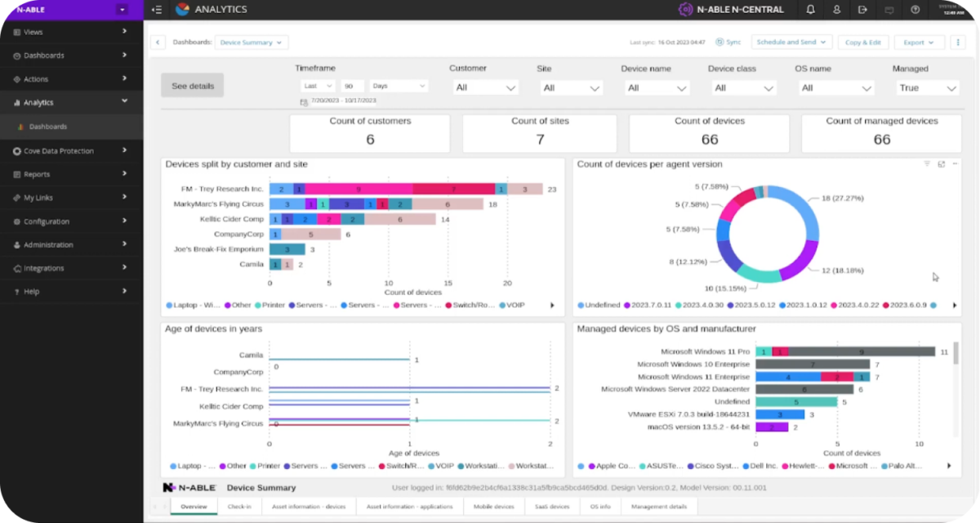Toggle the Undefined legend item in the donut chart
Viewport: 980px width, 523px height.
[x=600, y=305]
